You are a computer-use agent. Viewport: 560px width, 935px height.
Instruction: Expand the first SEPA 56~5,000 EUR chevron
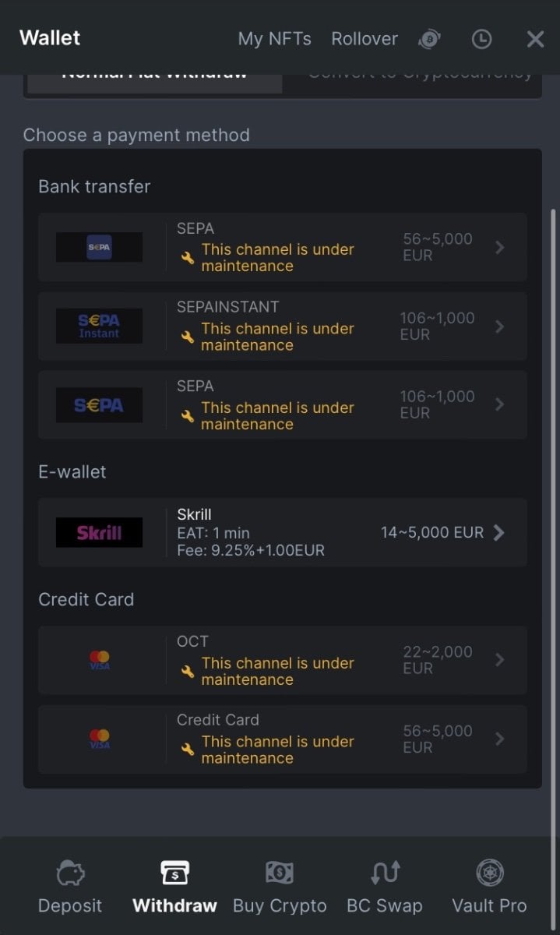499,248
